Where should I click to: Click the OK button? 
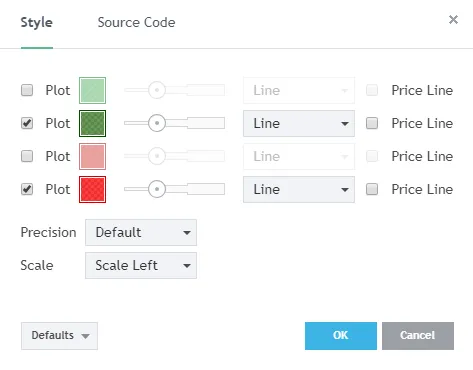[341, 336]
